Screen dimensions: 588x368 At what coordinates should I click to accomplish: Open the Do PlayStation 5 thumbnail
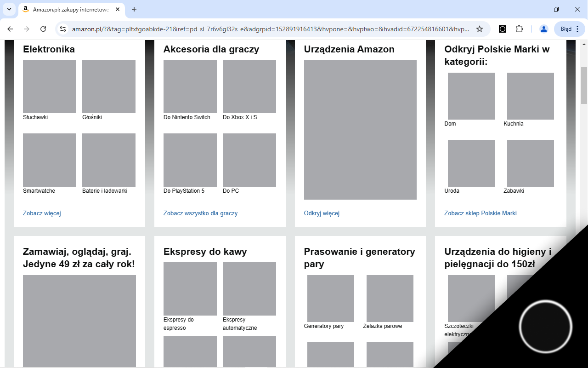190,160
